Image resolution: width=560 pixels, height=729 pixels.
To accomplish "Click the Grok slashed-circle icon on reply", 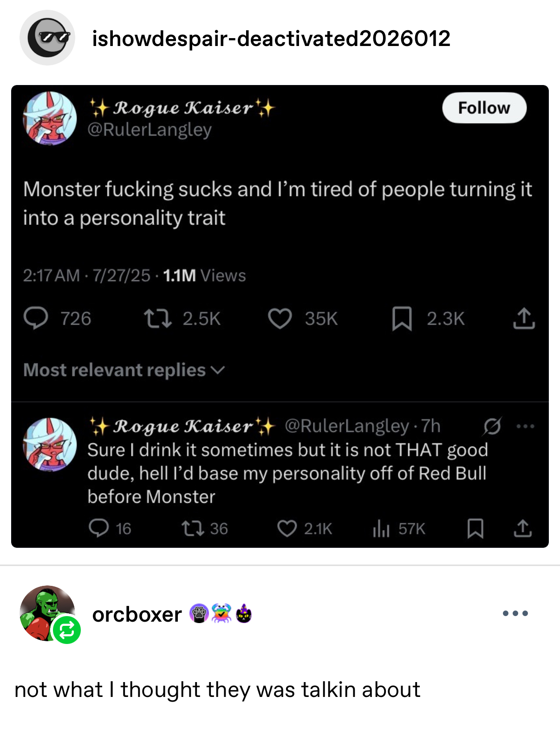I will pyautogui.click(x=492, y=426).
